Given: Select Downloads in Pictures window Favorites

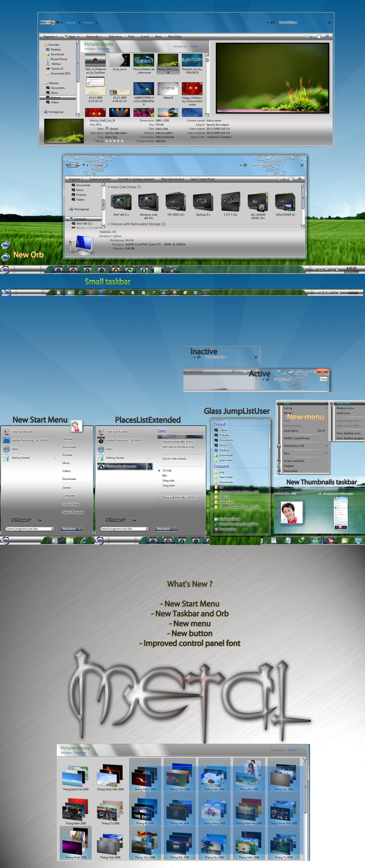Looking at the screenshot, I should pos(57,54).
